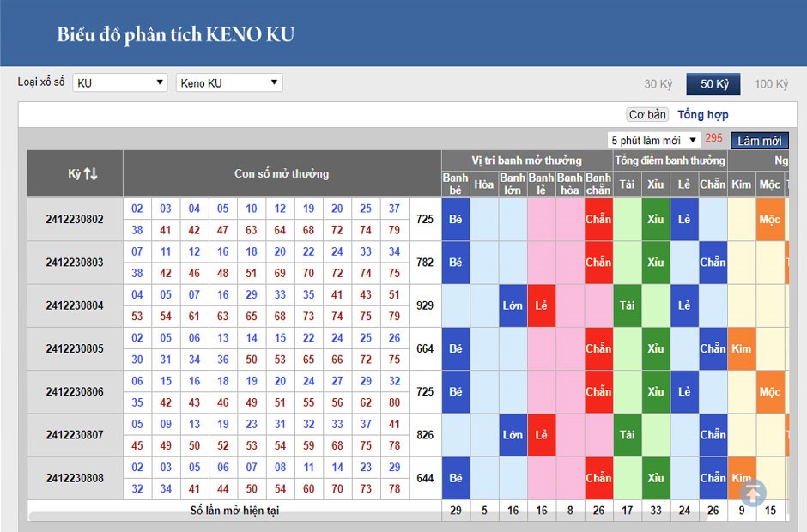Select period 2412230807 row label
The width and height of the screenshot is (807, 532).
coord(75,435)
